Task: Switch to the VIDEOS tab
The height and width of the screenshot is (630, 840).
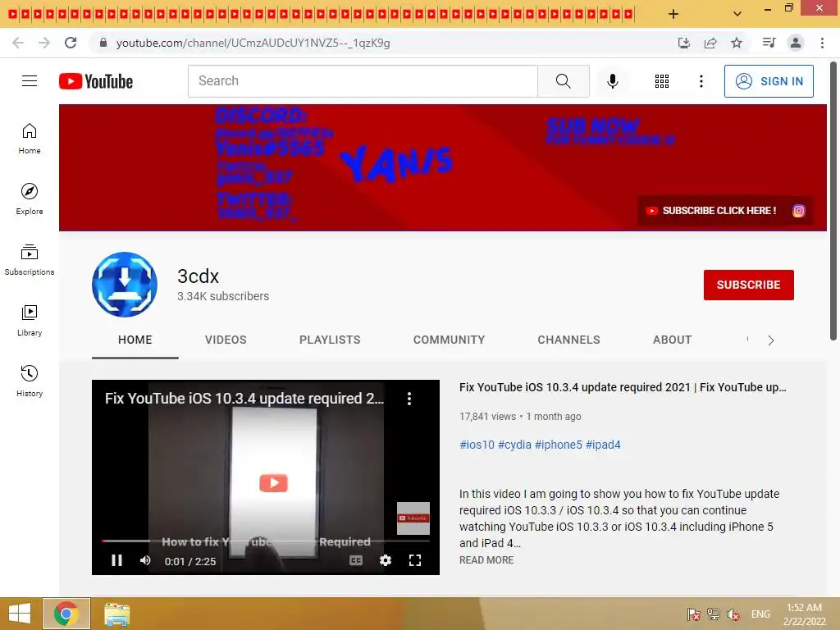Action: click(x=226, y=340)
